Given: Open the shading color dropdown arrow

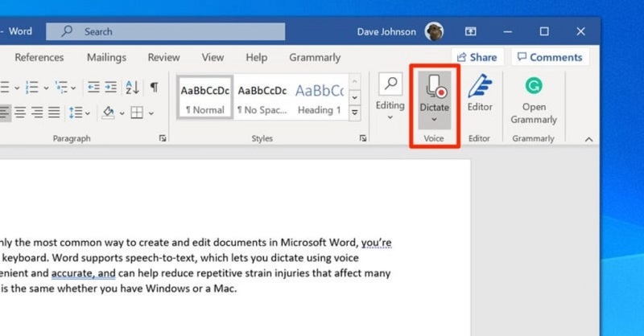Looking at the screenshot, I should pyautogui.click(x=122, y=113).
